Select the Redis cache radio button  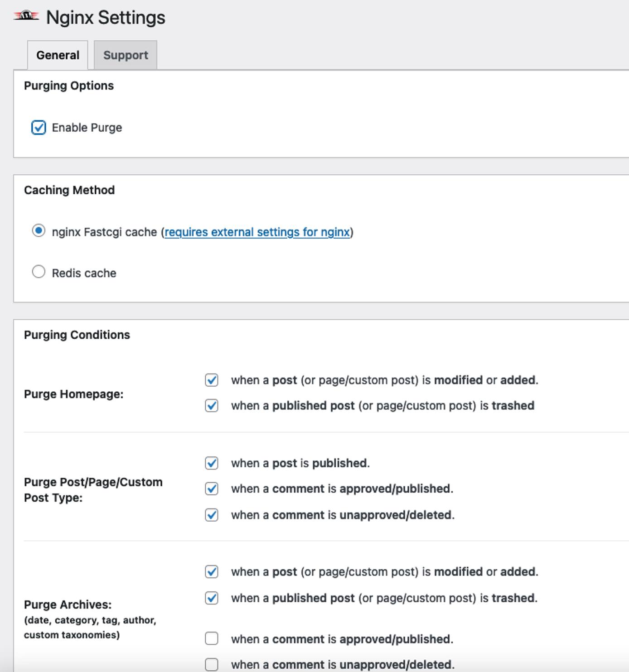click(x=39, y=272)
